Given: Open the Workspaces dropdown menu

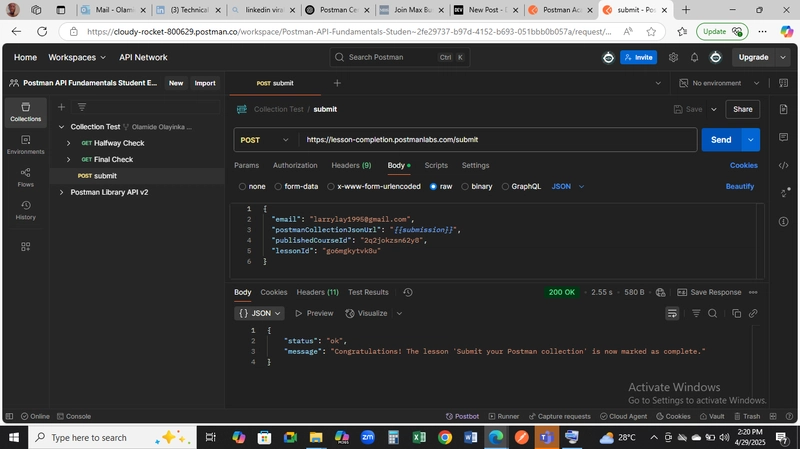Looking at the screenshot, I should 77,57.
